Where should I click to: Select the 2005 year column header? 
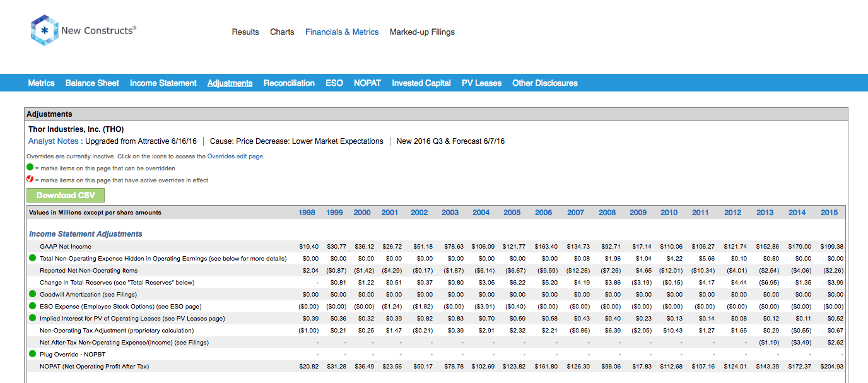pyautogui.click(x=512, y=213)
